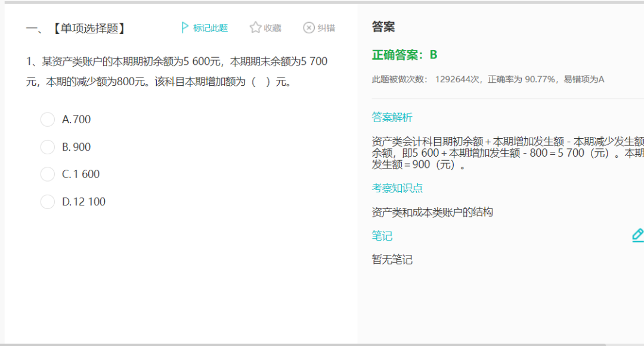The image size is (644, 346).
Task: Click the '标记此题' text label
Action: [x=210, y=28]
